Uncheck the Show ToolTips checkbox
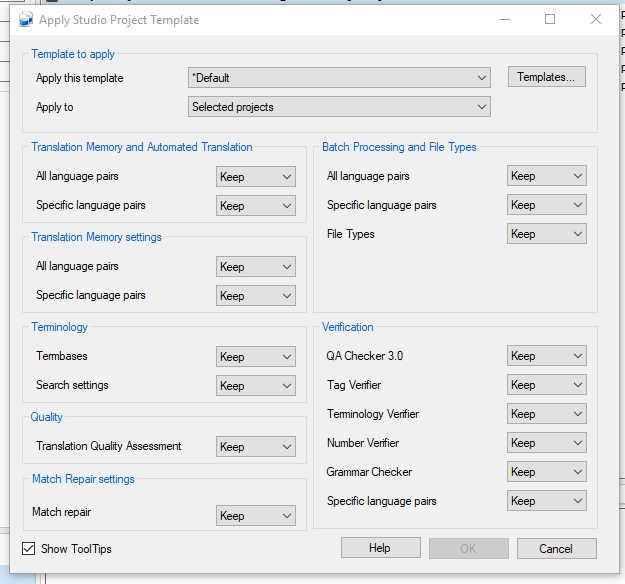The image size is (625, 584). [x=28, y=548]
